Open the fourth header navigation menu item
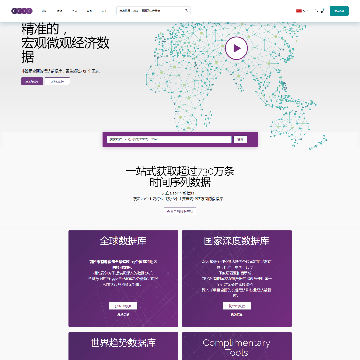 point(89,11)
